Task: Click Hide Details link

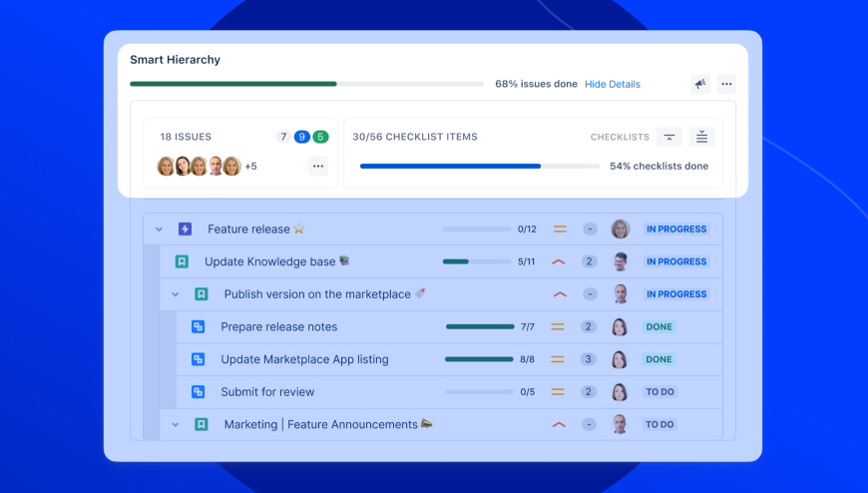Action: coord(613,84)
